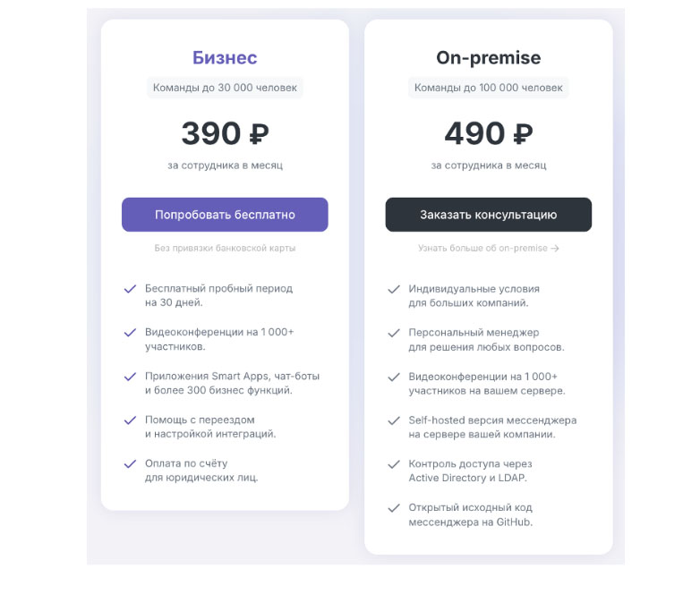This screenshot has width=700, height=594.
Task: Click the "390 ₽" price
Action: click(x=225, y=134)
